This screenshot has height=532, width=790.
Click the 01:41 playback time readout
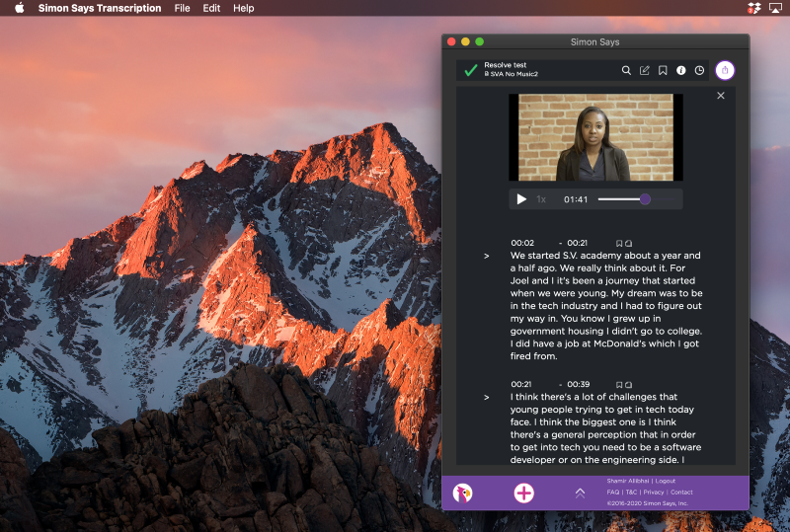[576, 199]
